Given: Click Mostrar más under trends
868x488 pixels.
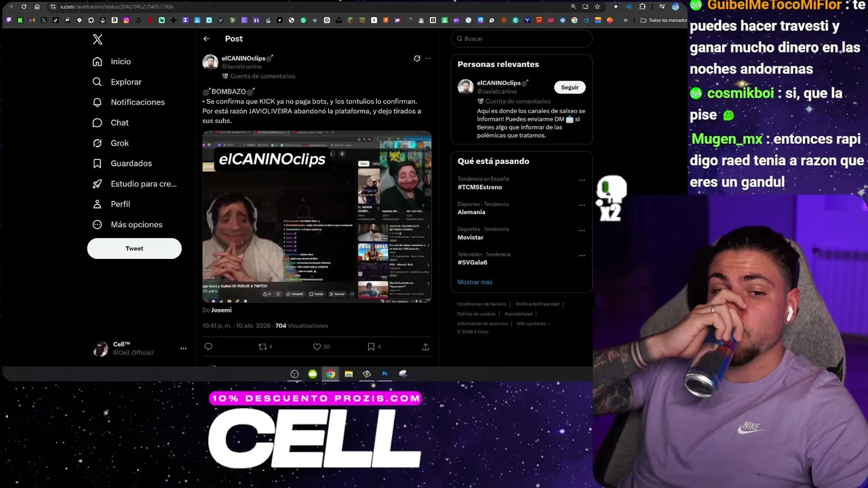Looking at the screenshot, I should (x=475, y=282).
